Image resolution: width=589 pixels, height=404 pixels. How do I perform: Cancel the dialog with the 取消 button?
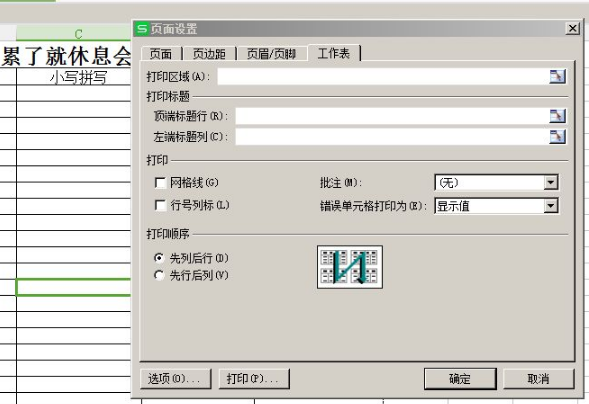point(539,378)
